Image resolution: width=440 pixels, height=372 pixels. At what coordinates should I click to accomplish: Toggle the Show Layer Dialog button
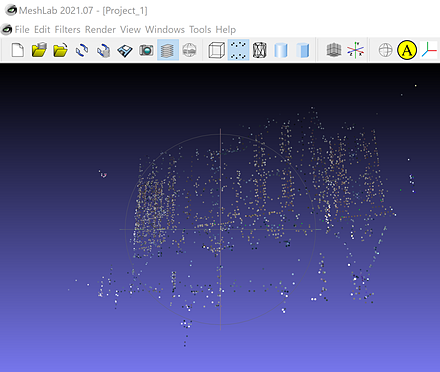coord(168,50)
